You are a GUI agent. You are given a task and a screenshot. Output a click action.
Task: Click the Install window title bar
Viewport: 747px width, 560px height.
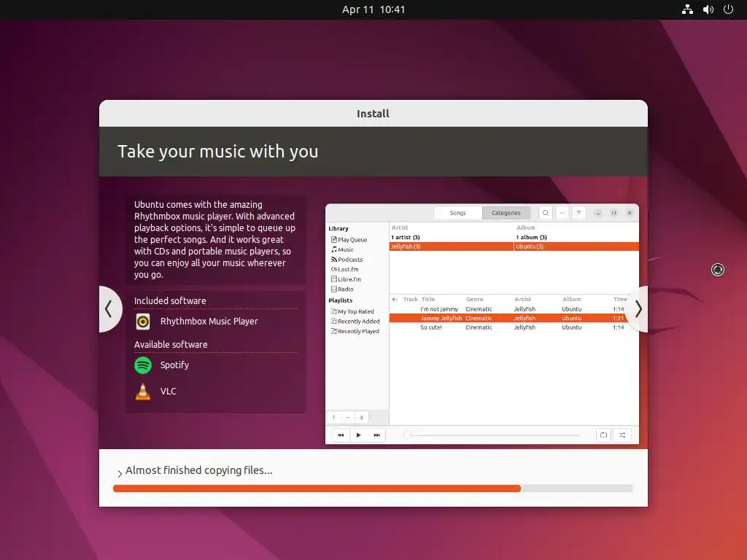pos(373,114)
